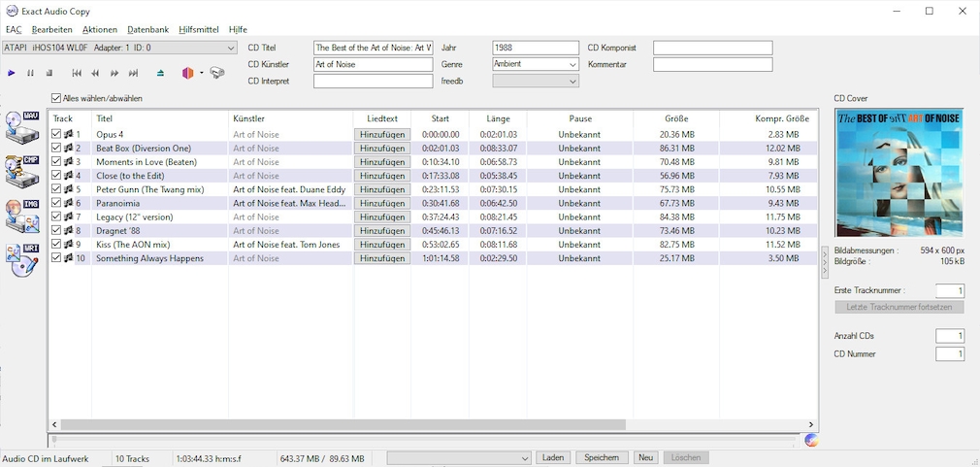Open the Datenbank menu
The width and height of the screenshot is (980, 467).
click(x=148, y=29)
